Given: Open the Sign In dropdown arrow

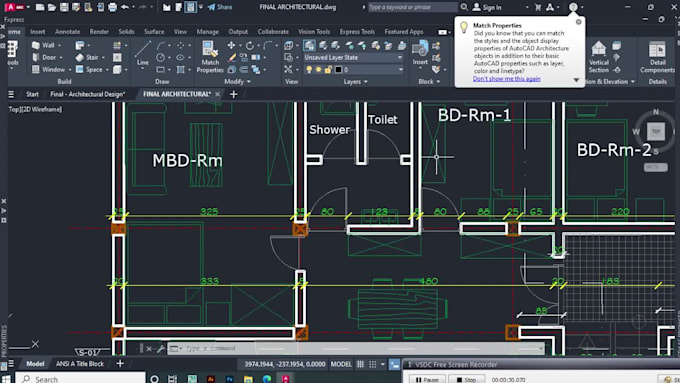Looking at the screenshot, I should 527,7.
